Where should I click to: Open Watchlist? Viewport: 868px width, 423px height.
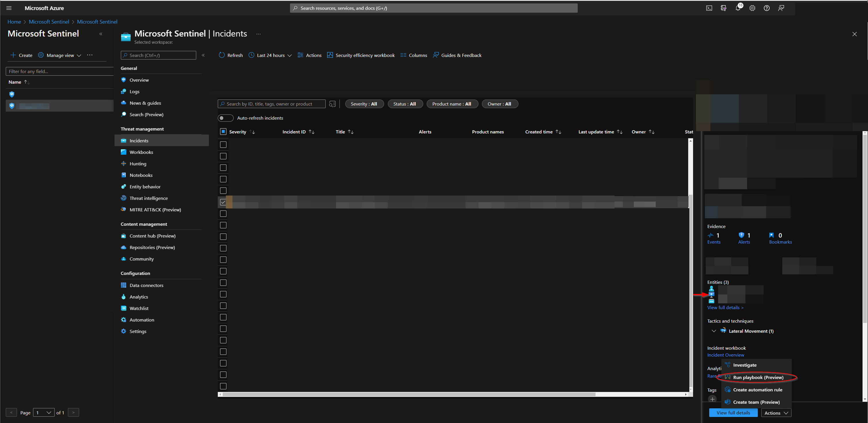coord(139,308)
